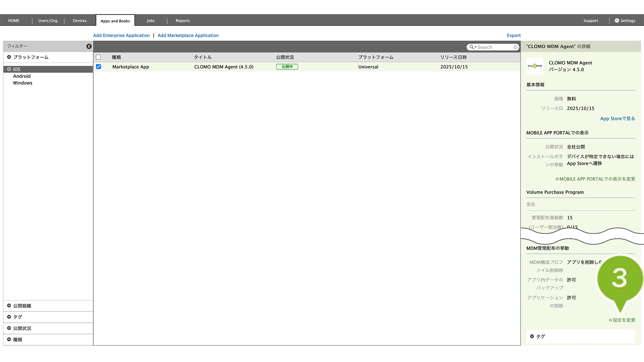Click the Settings gear icon

[x=617, y=21]
